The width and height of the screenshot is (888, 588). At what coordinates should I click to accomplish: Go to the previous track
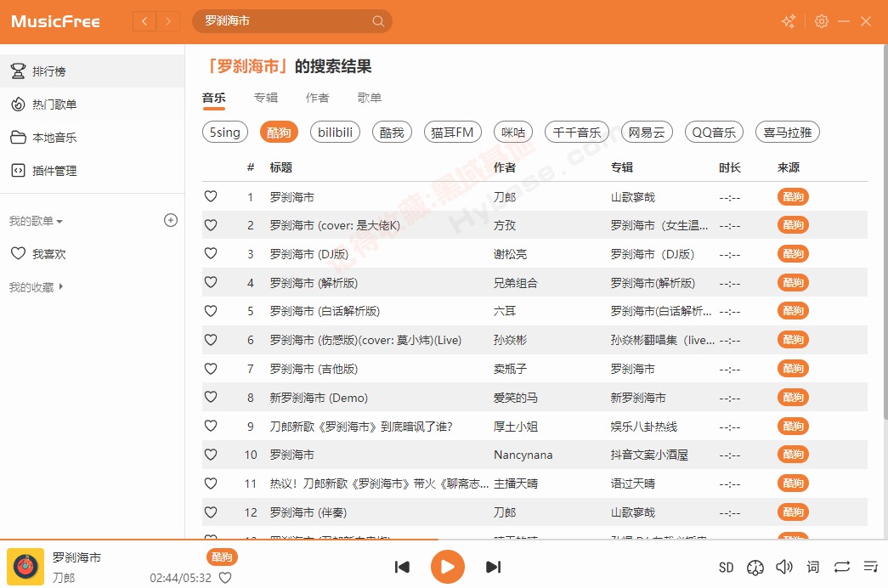coord(403,567)
